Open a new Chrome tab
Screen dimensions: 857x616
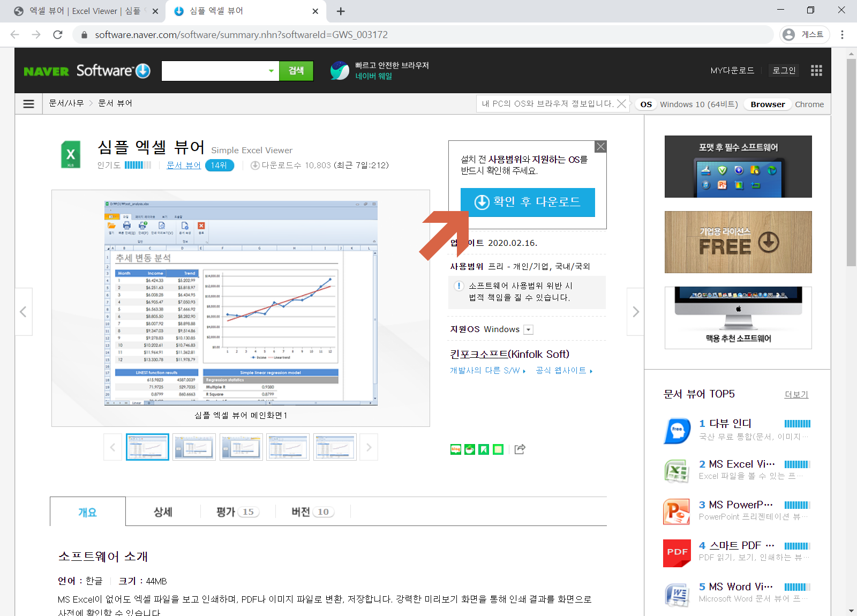click(341, 11)
